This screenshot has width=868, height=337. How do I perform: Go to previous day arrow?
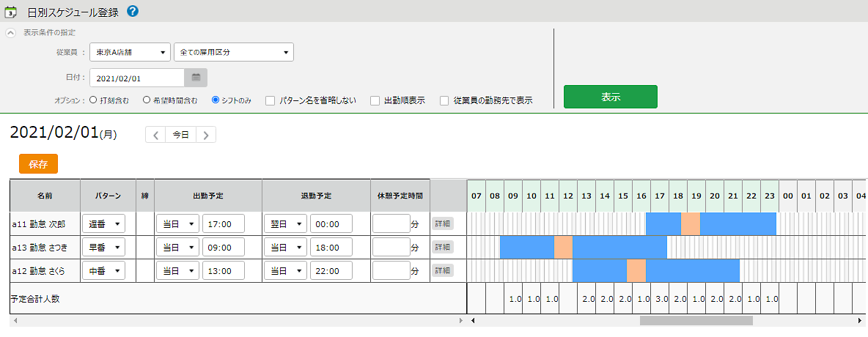point(155,135)
